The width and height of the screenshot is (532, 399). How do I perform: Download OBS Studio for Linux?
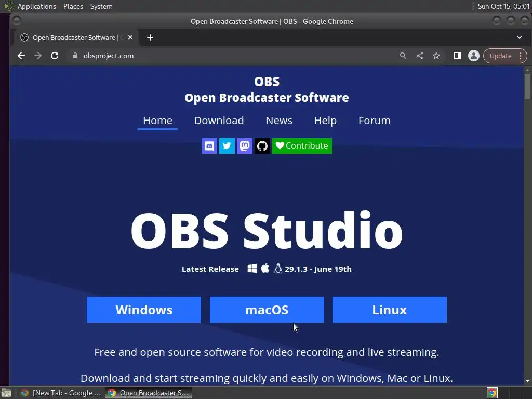coord(390,310)
